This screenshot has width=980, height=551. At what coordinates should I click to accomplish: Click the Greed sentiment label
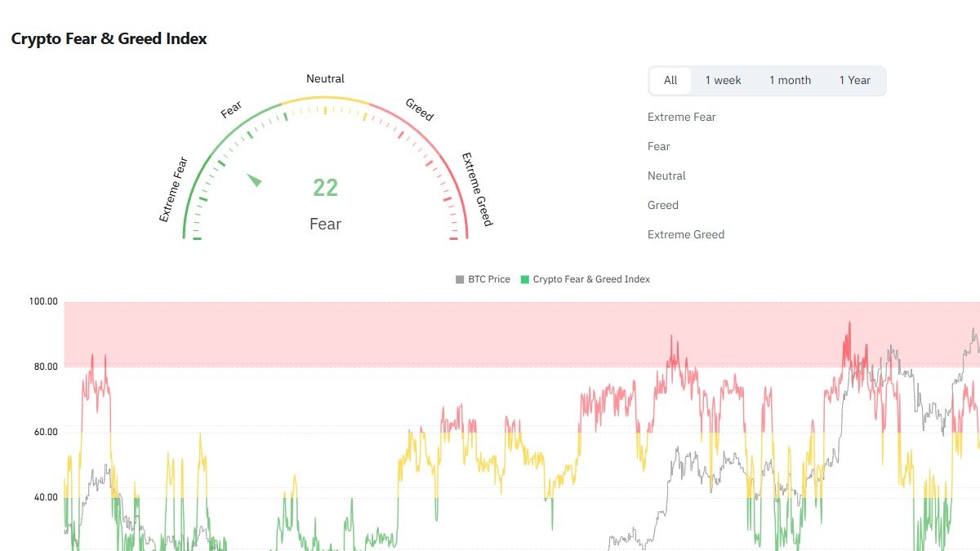(663, 205)
